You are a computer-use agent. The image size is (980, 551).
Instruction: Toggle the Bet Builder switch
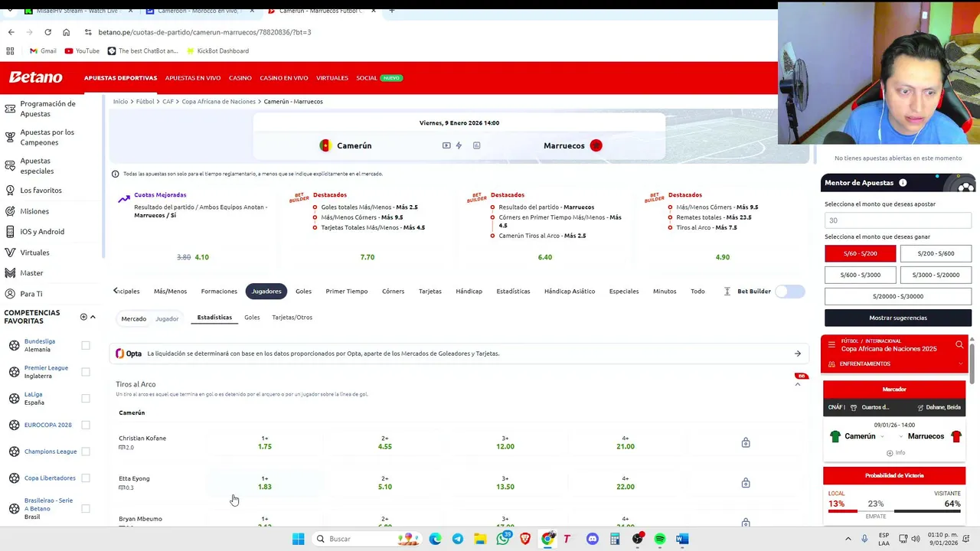(x=790, y=292)
